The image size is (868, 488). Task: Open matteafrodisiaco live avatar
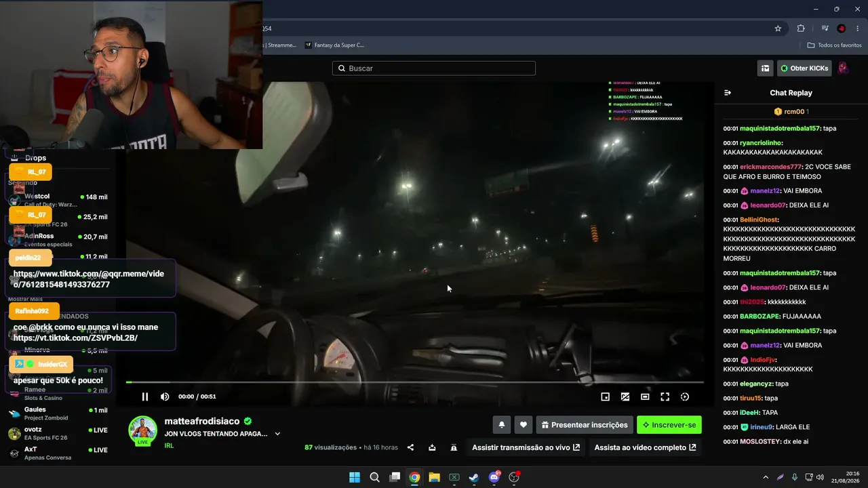point(143,430)
